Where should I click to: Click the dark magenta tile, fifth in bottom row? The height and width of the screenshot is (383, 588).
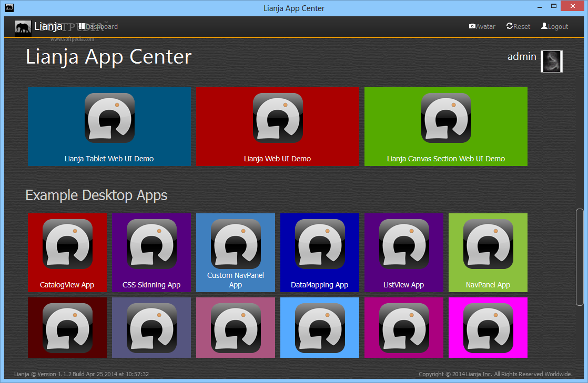point(404,327)
